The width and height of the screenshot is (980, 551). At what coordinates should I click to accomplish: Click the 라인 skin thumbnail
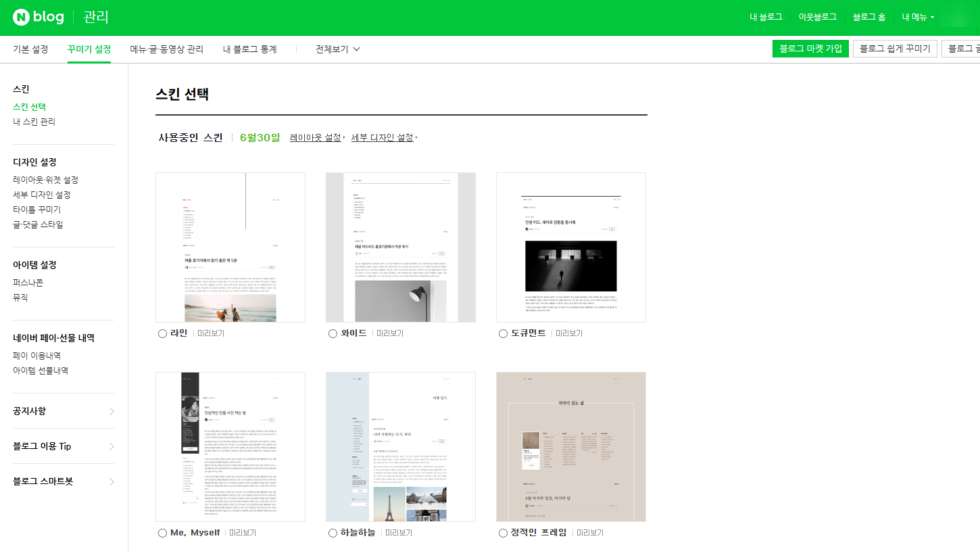coord(230,247)
